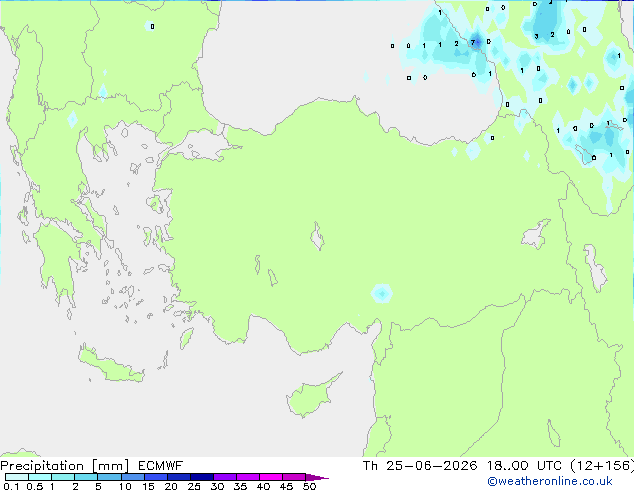The height and width of the screenshot is (490, 634).
Task: Click the forecast date 'Th 25-06-2026' text
Action: (x=420, y=466)
